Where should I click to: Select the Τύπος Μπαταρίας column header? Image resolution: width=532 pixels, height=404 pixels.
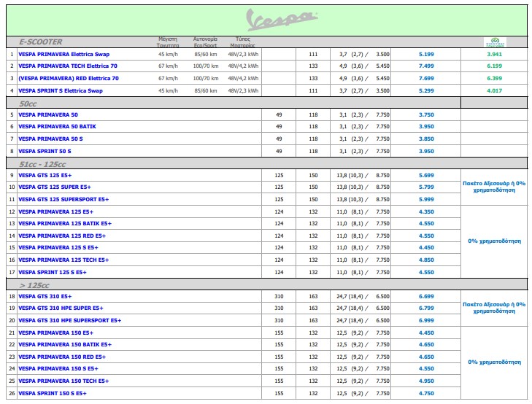(242, 42)
